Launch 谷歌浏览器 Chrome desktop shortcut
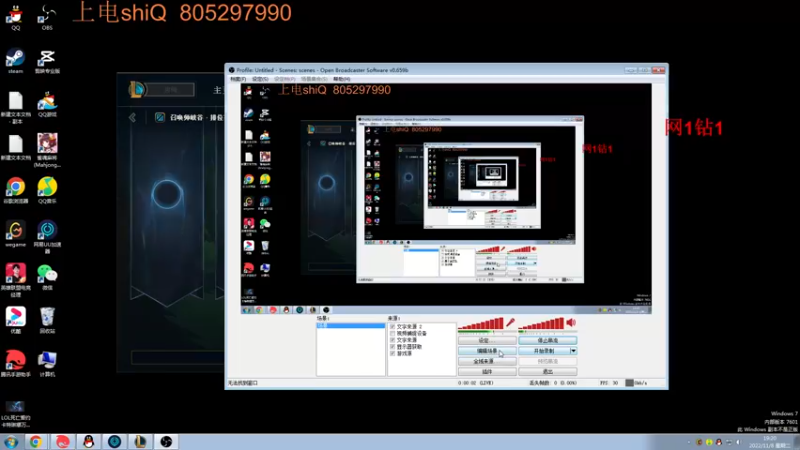Viewport: 800px width, 450px height. tap(15, 191)
